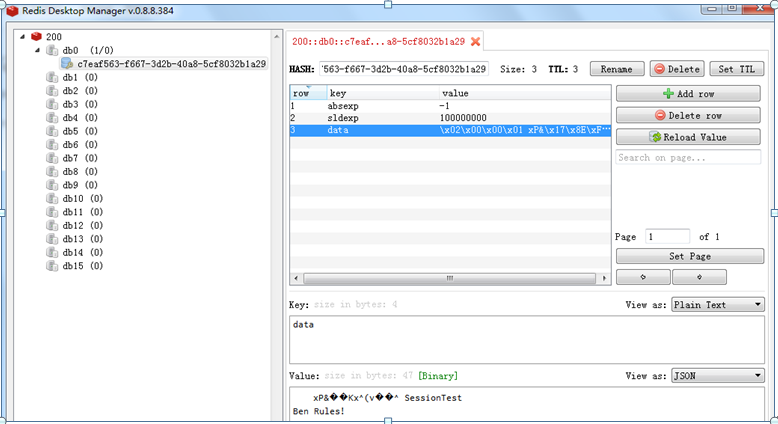Sort by the row column header
This screenshot has height=424, width=778.
coord(308,93)
